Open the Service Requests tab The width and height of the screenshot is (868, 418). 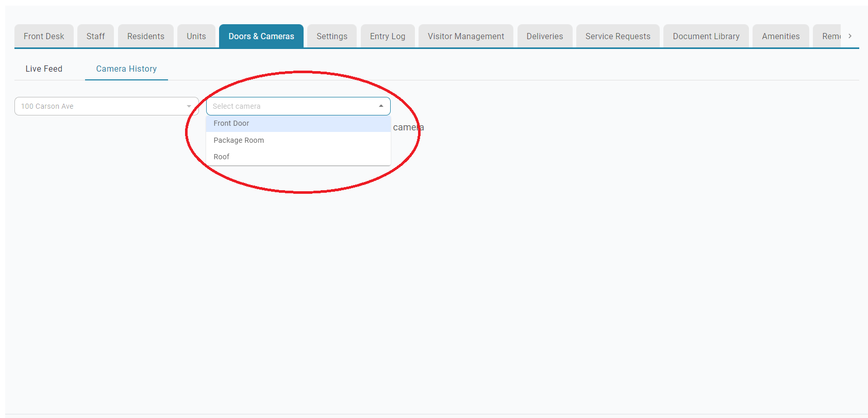coord(617,36)
